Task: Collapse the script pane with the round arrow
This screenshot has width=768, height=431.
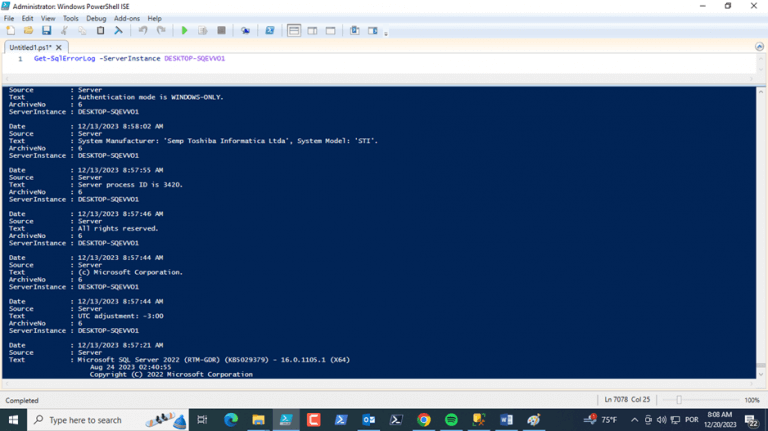Action: (759, 47)
